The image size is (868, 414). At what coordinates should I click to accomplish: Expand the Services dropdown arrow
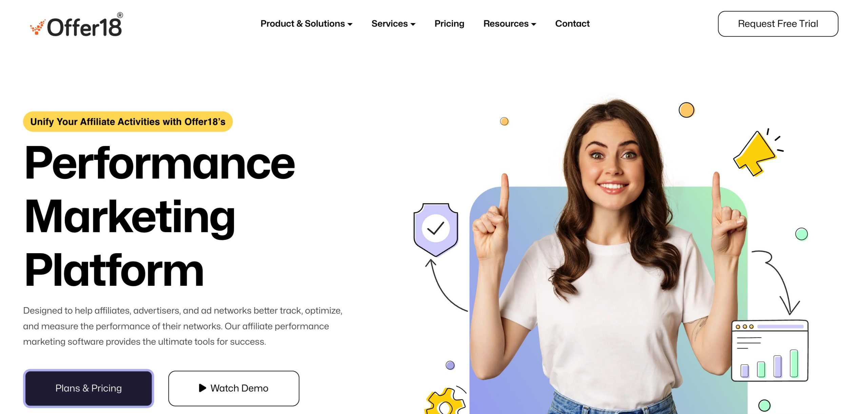coord(413,24)
